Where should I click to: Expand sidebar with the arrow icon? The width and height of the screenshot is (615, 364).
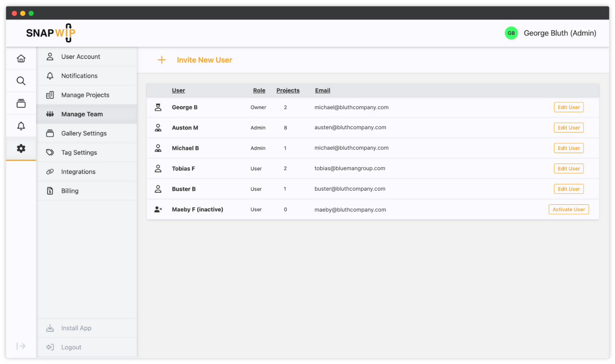(21, 346)
